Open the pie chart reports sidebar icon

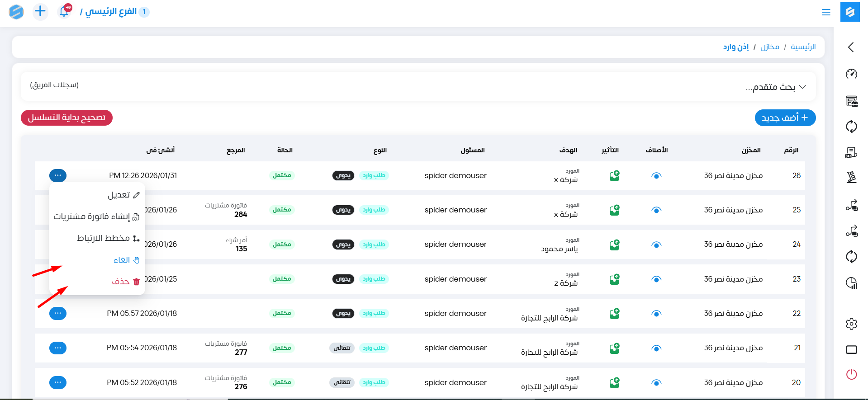point(851,283)
